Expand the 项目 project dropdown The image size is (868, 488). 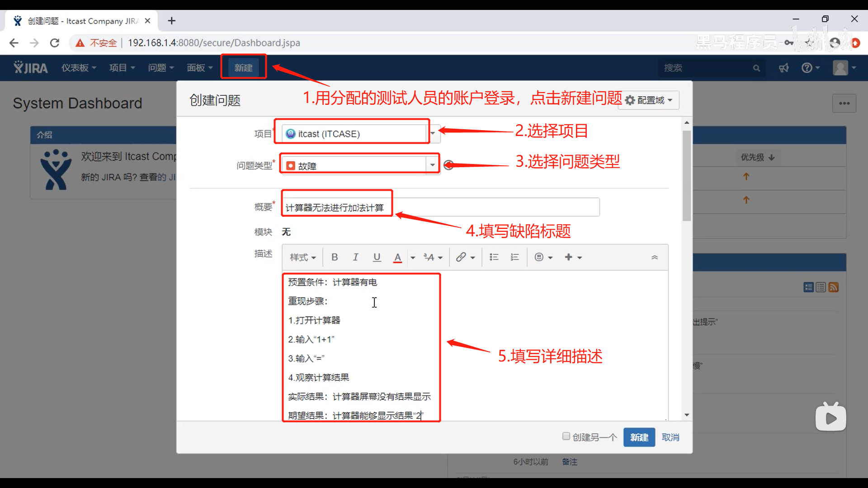pos(433,133)
